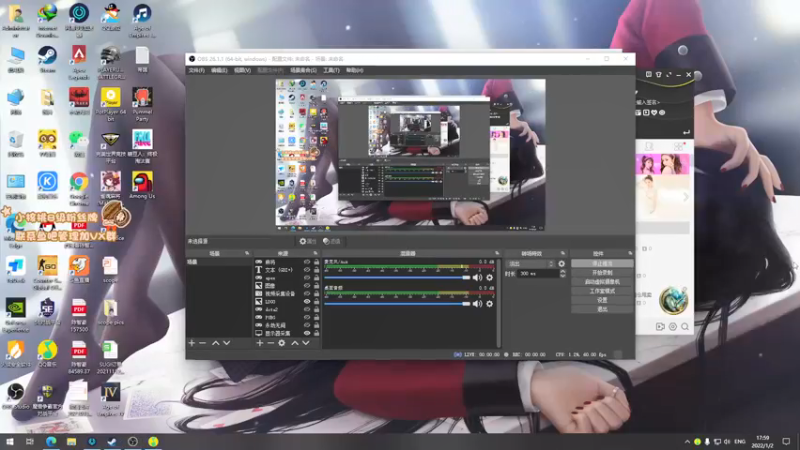
Task: Open Apex Legends desktop shortcut
Action: pos(79,62)
